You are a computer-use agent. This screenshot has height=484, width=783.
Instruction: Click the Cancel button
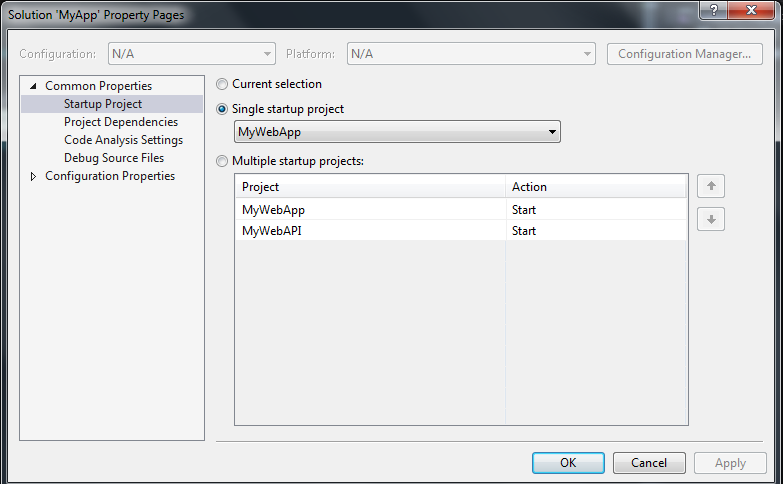(649, 463)
